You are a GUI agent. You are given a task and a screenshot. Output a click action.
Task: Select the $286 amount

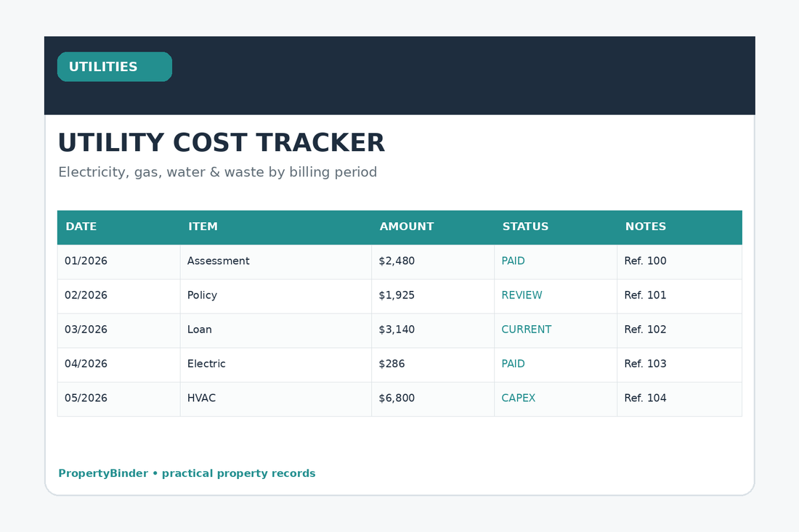pos(392,364)
